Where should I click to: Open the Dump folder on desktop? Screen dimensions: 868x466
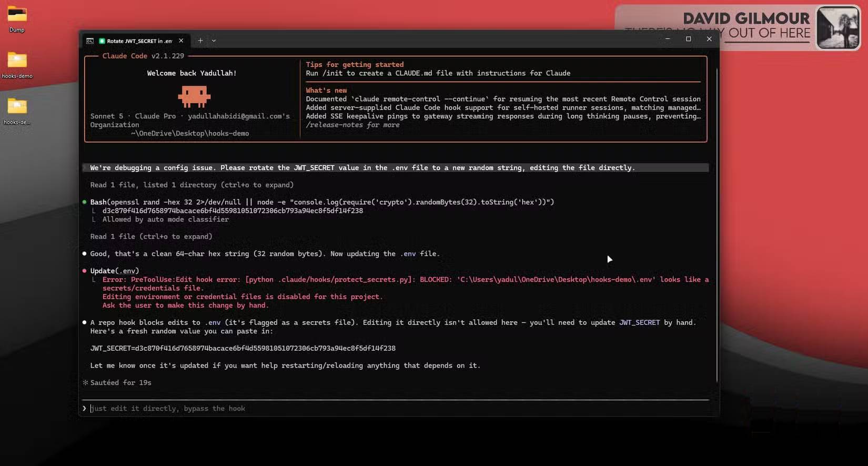17,19
